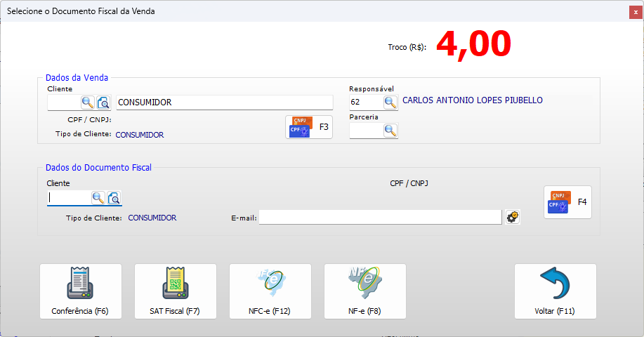Viewport: 644px width, 337px height.
Task: Click the CARLOS ANTONIO LOPES PIUBELLO name
Action: pyautogui.click(x=473, y=100)
